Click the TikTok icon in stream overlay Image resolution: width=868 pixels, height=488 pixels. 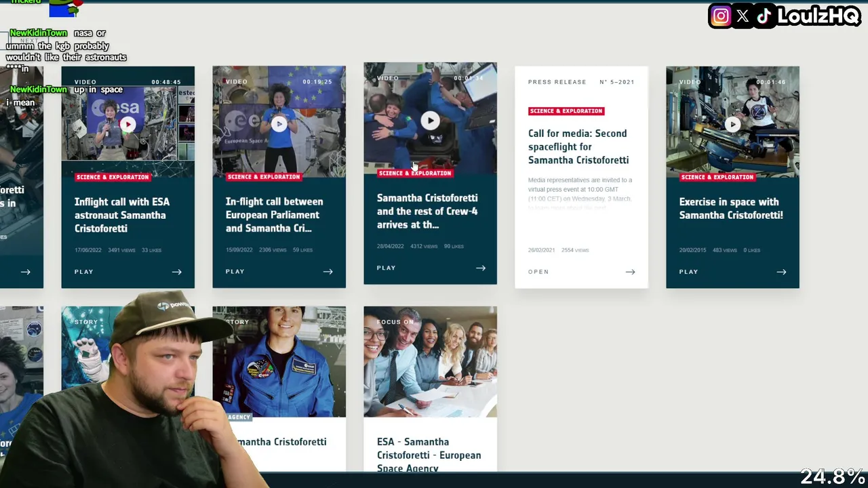coord(764,16)
